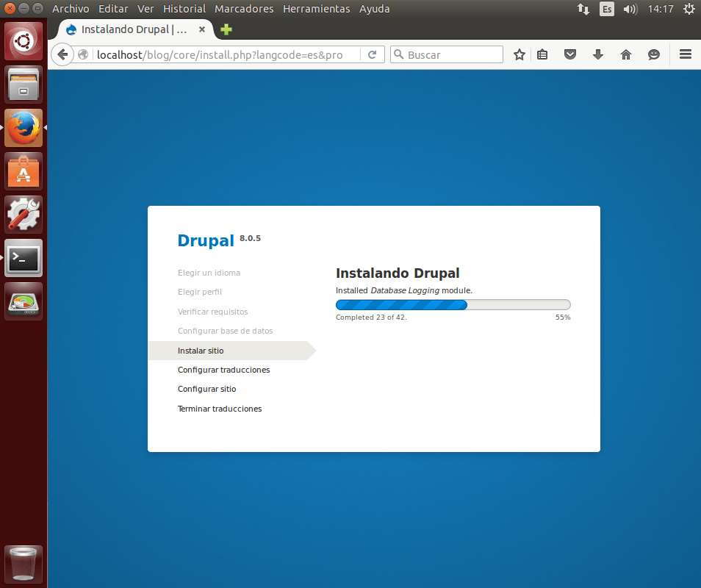Click the 'Elegir un idioma' step
This screenshot has height=588, width=701.
(x=209, y=273)
